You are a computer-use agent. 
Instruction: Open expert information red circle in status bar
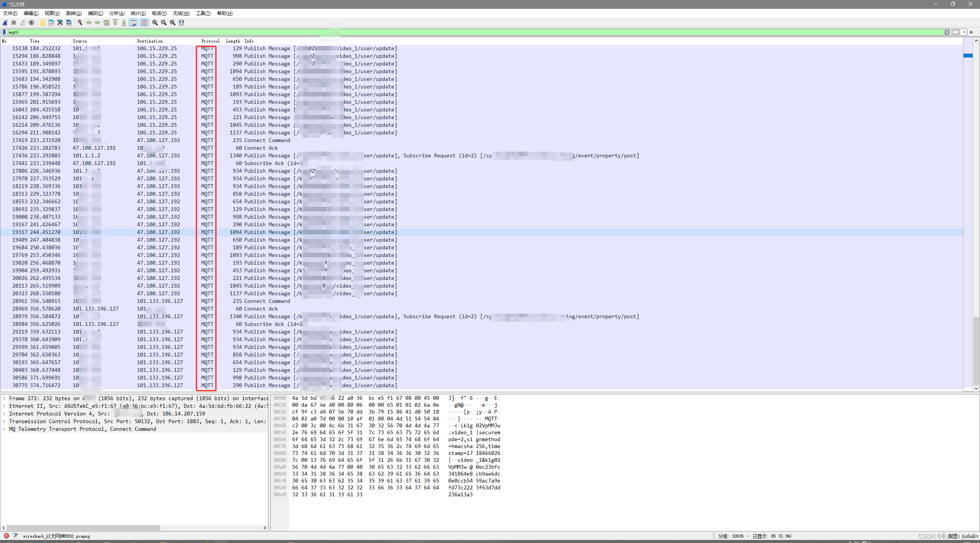coord(7,536)
